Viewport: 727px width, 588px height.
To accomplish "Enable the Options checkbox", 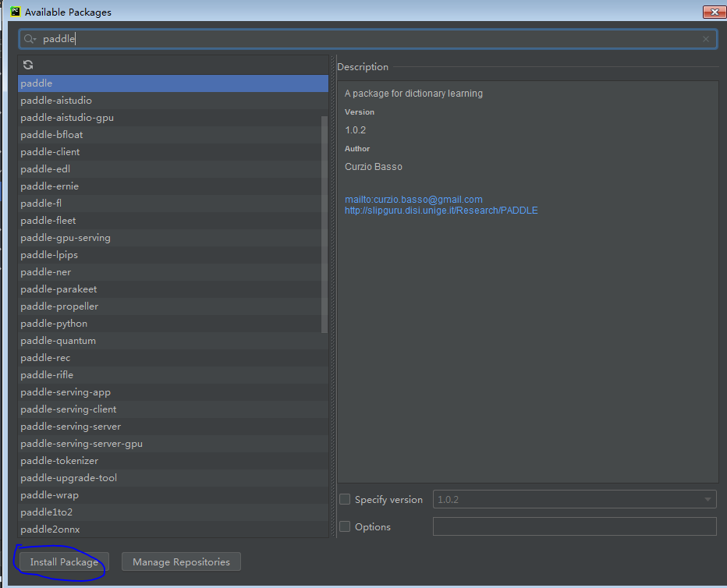I will pyautogui.click(x=345, y=526).
